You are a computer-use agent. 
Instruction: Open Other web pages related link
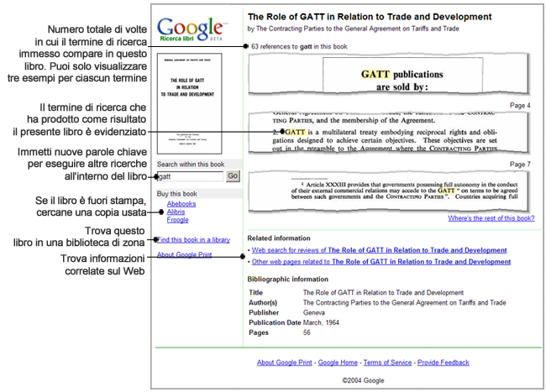point(381,262)
